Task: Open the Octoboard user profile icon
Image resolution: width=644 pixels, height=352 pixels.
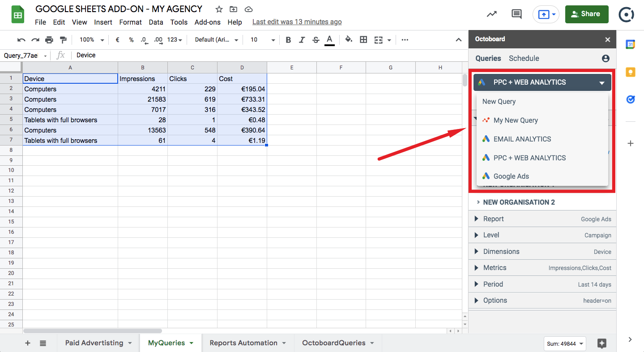Action: [x=606, y=58]
